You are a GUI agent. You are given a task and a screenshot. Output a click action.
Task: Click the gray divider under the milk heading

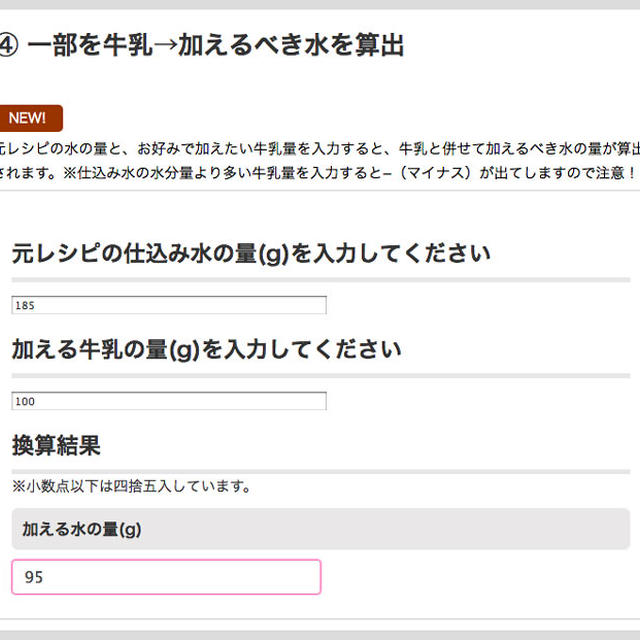(x=321, y=376)
